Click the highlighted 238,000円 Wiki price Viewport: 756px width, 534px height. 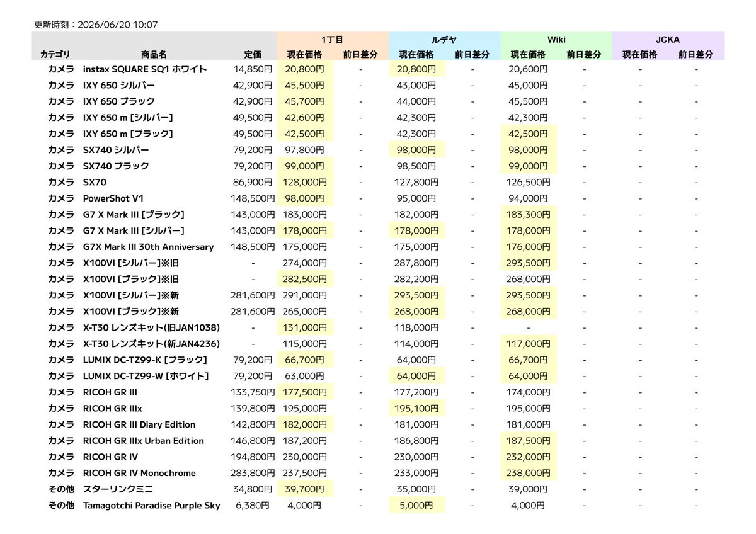[x=529, y=473]
